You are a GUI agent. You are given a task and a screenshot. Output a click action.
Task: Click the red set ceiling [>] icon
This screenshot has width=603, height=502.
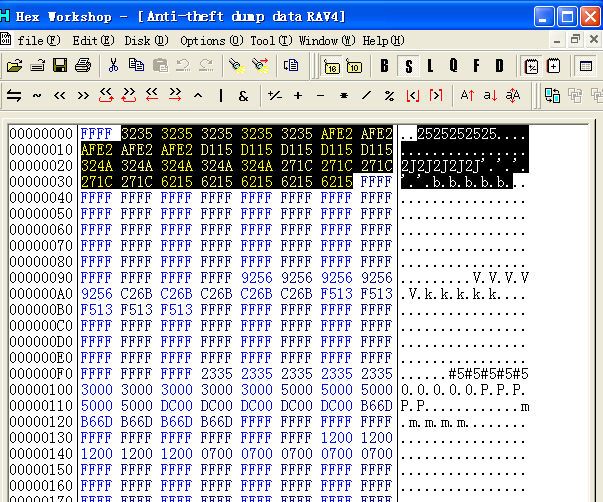click(x=436, y=95)
